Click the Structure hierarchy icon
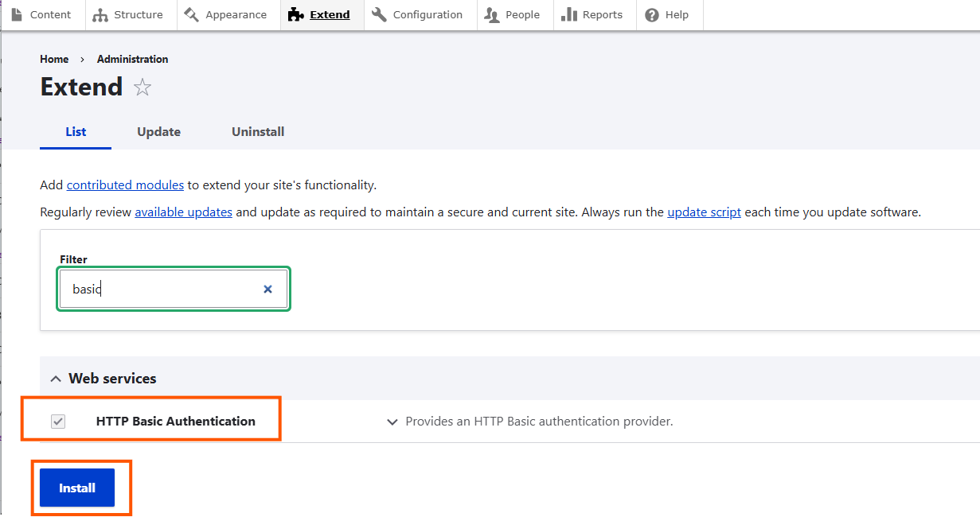980x517 pixels. [100, 15]
